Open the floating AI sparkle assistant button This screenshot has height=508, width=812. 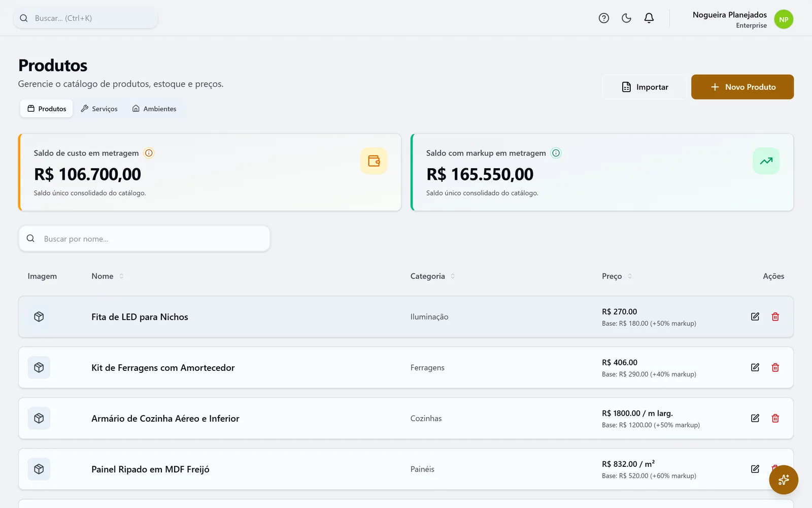784,480
